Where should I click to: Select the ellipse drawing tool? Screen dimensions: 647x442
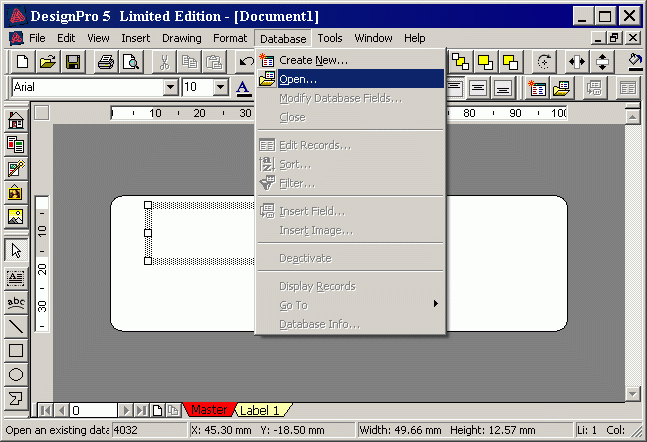pyautogui.click(x=16, y=374)
